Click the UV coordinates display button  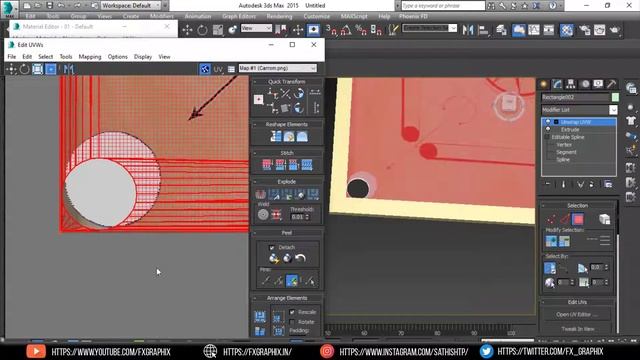(x=218, y=69)
